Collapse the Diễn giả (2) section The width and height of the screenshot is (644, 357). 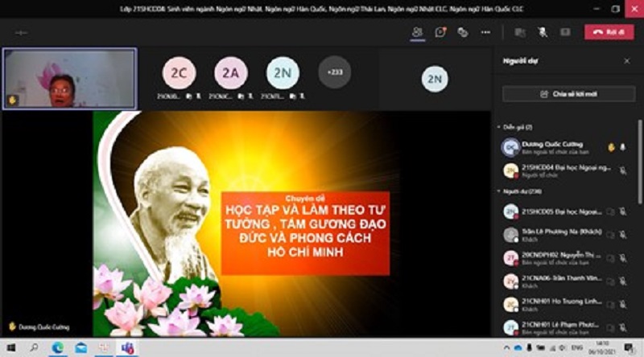[x=498, y=127]
